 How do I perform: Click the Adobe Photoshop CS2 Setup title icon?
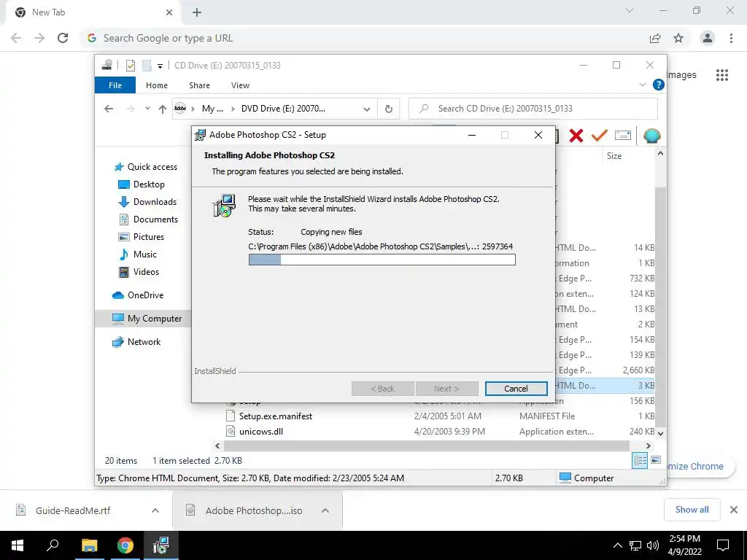pyautogui.click(x=201, y=135)
